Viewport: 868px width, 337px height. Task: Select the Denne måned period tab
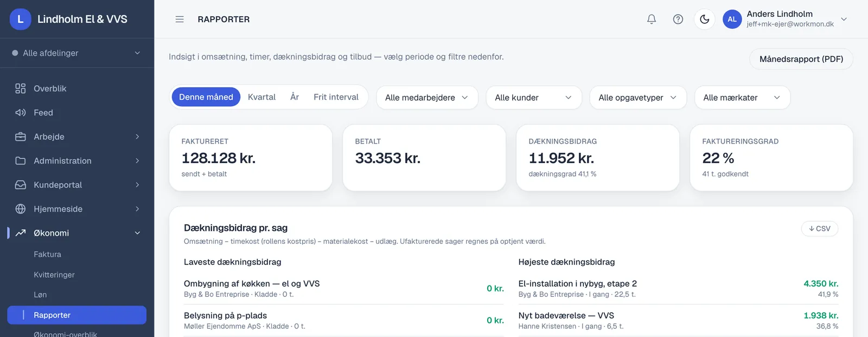click(206, 97)
